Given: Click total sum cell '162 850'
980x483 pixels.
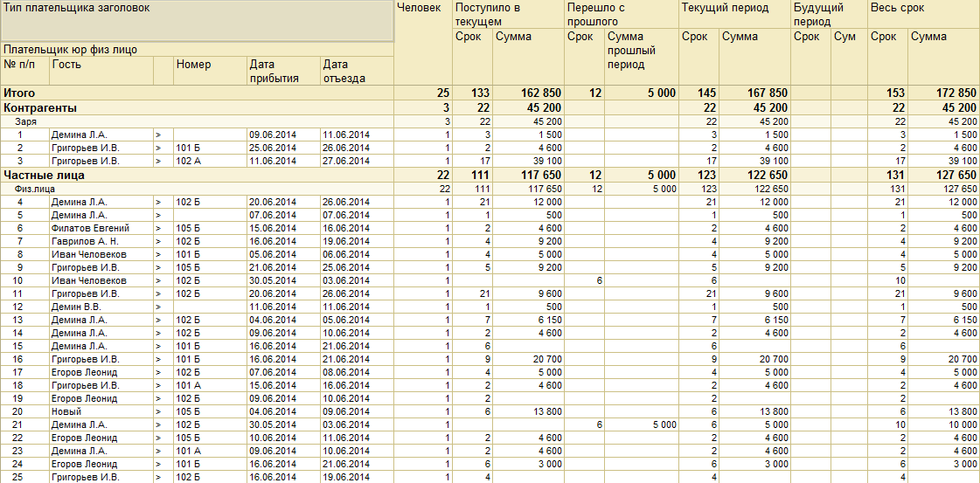Looking at the screenshot, I should pos(528,93).
